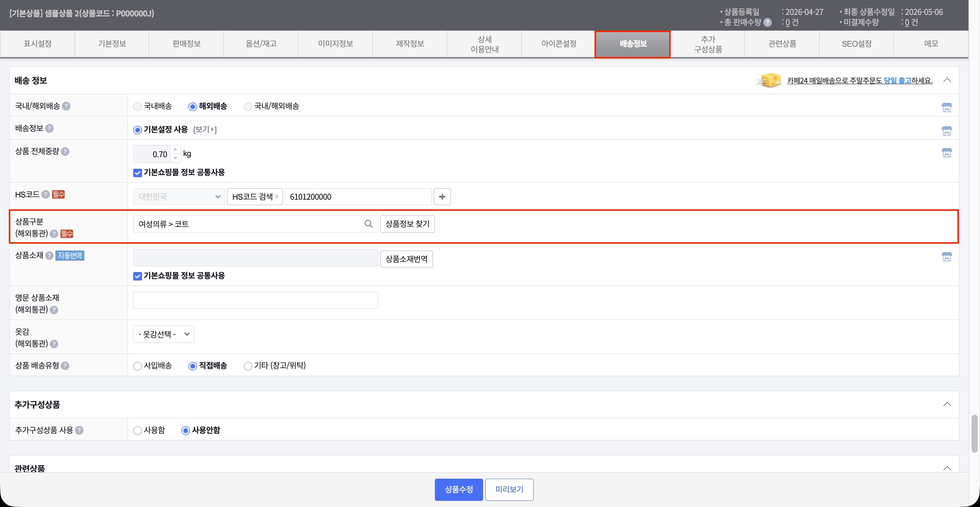Click shop icon in 배송정보 row
Screen dimensions: 980x507
pyautogui.click(x=947, y=131)
